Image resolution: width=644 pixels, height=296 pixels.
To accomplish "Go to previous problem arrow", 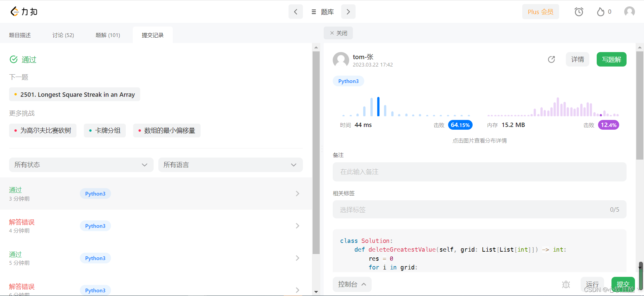I will coord(296,12).
